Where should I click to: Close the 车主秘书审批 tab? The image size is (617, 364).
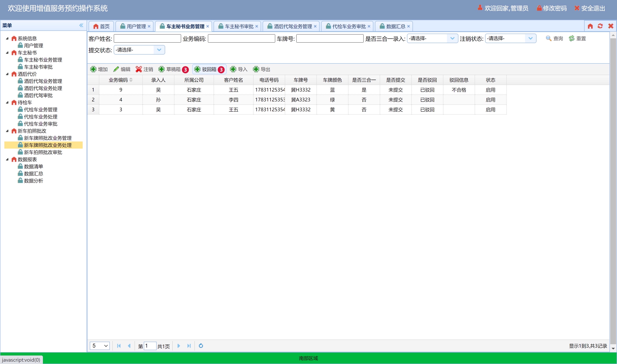(x=257, y=26)
